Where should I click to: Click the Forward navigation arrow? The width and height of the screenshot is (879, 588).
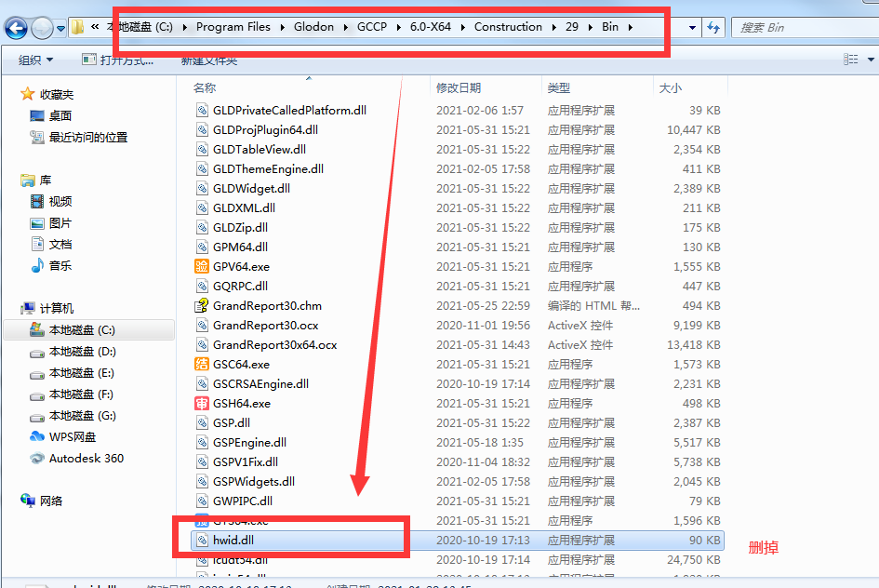[42, 28]
